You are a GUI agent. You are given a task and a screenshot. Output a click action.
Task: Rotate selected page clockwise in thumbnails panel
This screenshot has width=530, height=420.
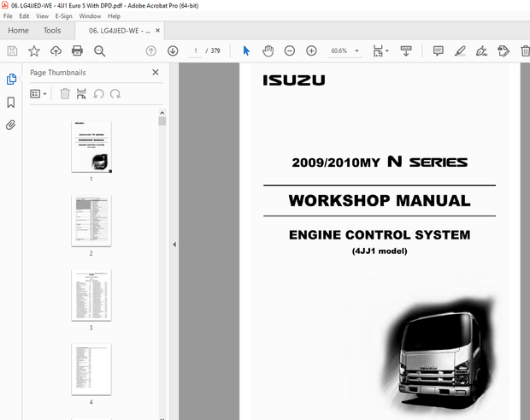(x=115, y=94)
